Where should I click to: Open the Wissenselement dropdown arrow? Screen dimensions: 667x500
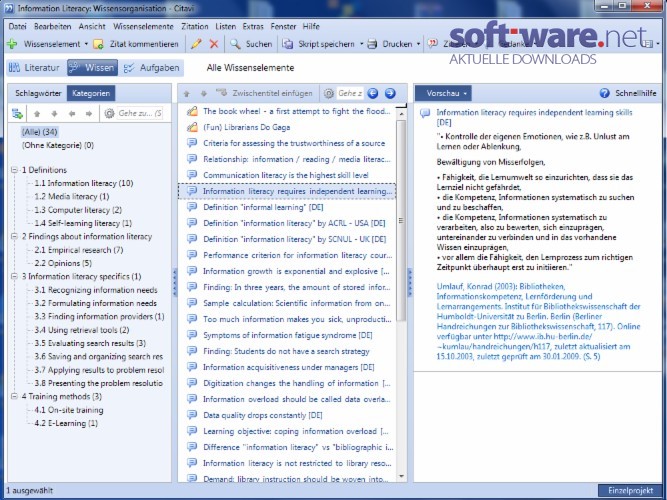point(86,44)
